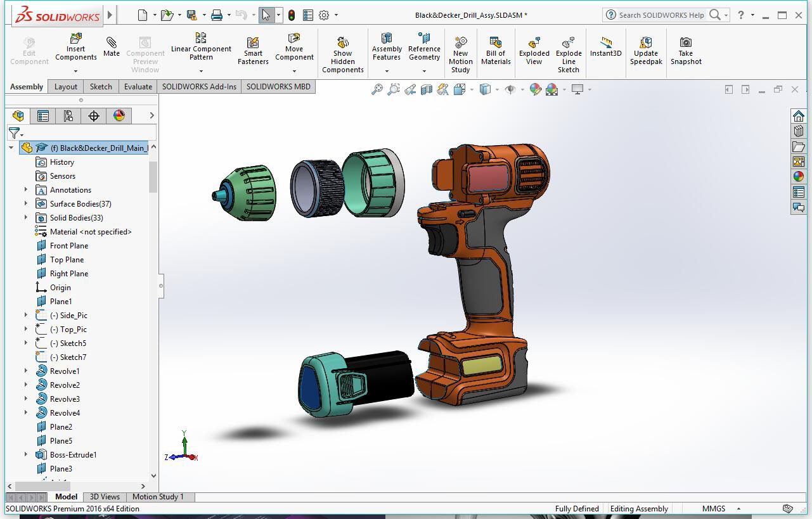This screenshot has height=519, width=812.
Task: Expand the Annotations tree node
Action: (26, 189)
